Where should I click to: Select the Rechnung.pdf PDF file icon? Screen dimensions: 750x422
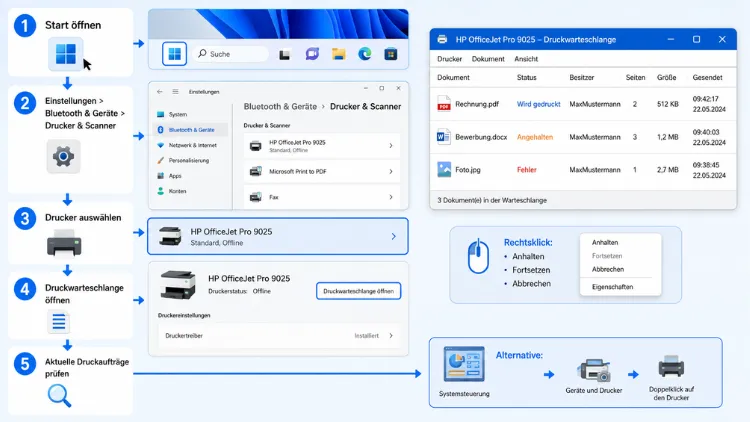pos(444,103)
